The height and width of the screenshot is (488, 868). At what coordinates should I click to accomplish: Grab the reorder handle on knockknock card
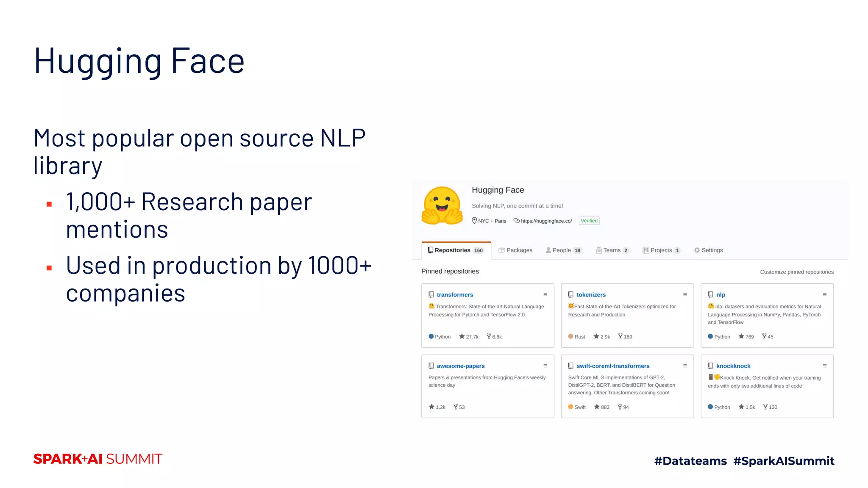(825, 366)
